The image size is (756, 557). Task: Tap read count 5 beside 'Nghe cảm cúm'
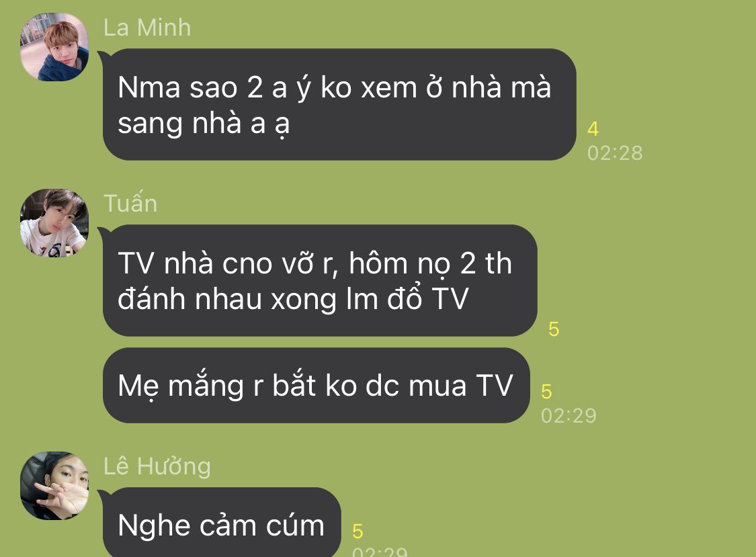[x=358, y=531]
